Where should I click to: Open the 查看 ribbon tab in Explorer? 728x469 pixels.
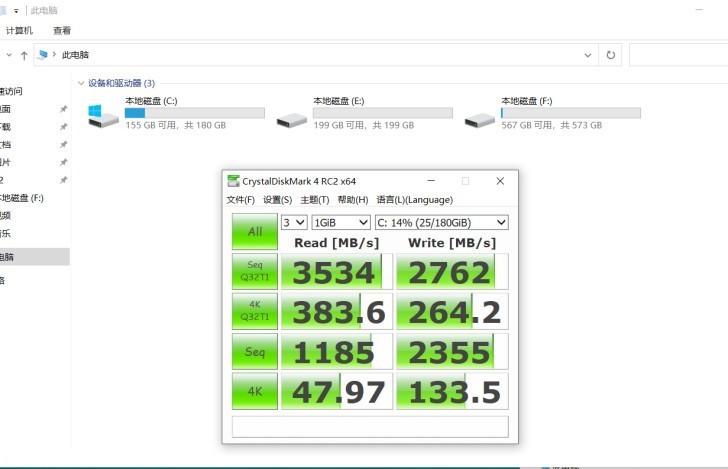(x=62, y=31)
